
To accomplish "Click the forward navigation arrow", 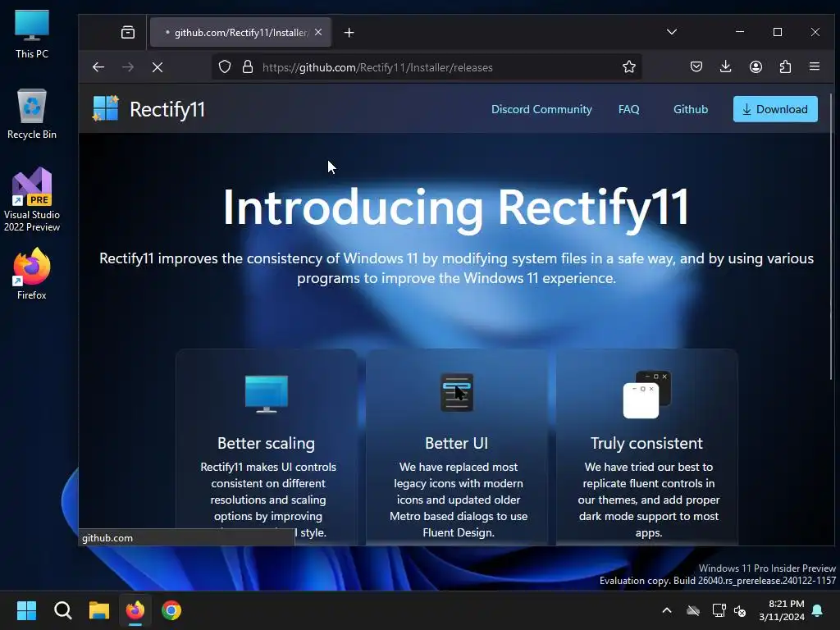I will click(x=128, y=67).
